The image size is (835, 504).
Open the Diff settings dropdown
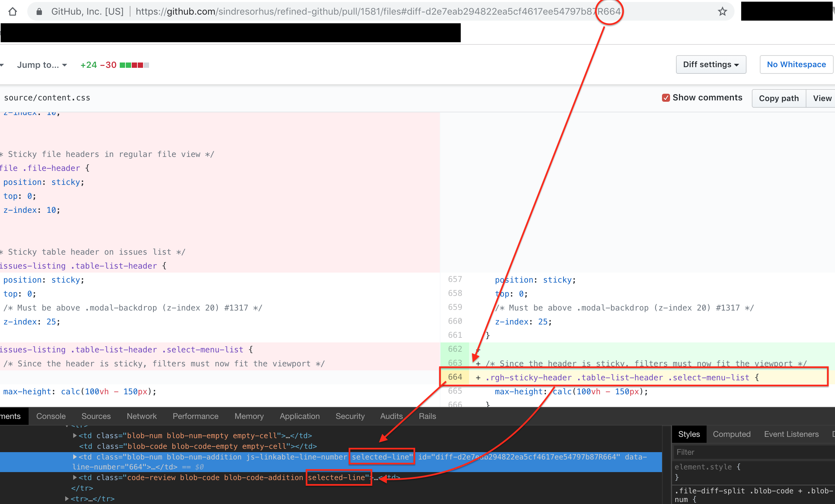coord(711,64)
